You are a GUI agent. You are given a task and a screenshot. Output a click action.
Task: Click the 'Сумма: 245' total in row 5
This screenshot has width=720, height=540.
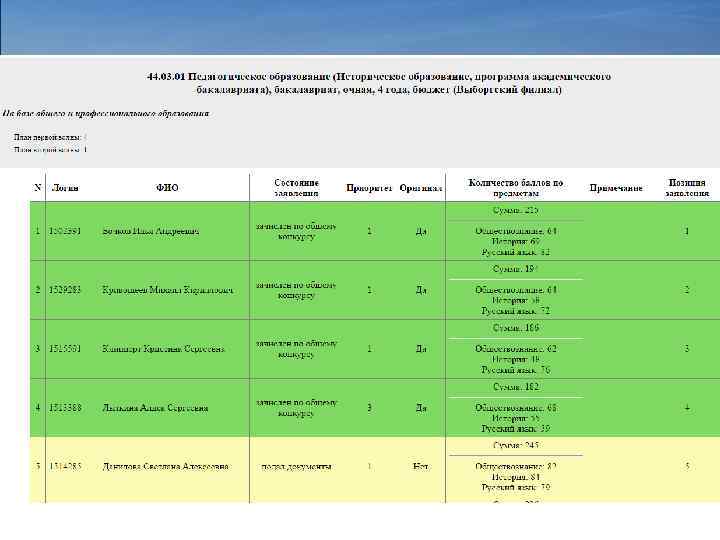click(515, 445)
